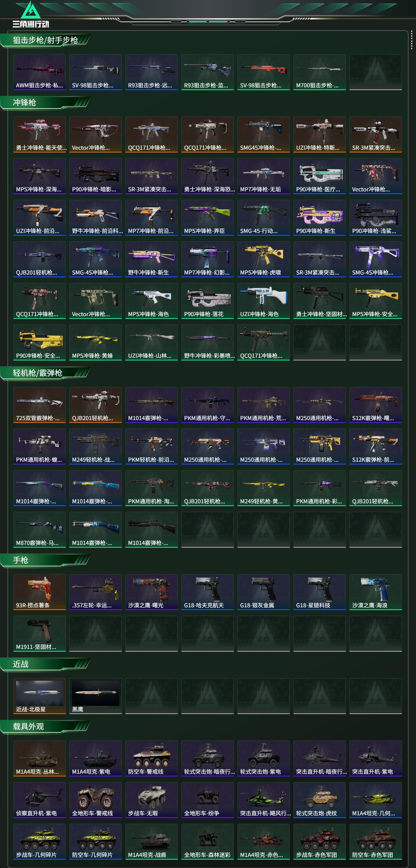
Task: Select the MP5冲锋枪-弄臣 skin
Action: click(x=207, y=218)
